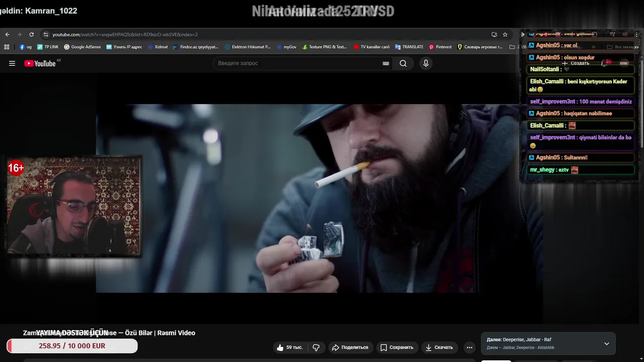Open the Elektron Hökumət bookmark
This screenshot has width=644, height=362.
[248, 47]
